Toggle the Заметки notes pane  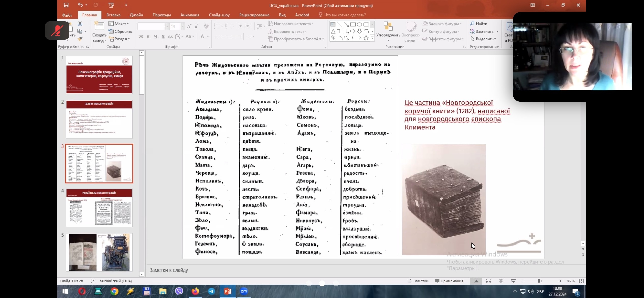[418, 281]
